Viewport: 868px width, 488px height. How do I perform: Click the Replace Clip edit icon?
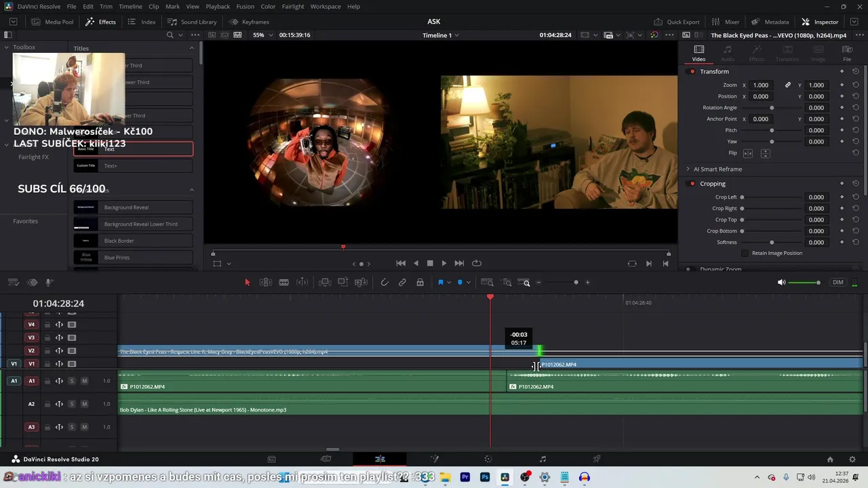pyautogui.click(x=361, y=283)
